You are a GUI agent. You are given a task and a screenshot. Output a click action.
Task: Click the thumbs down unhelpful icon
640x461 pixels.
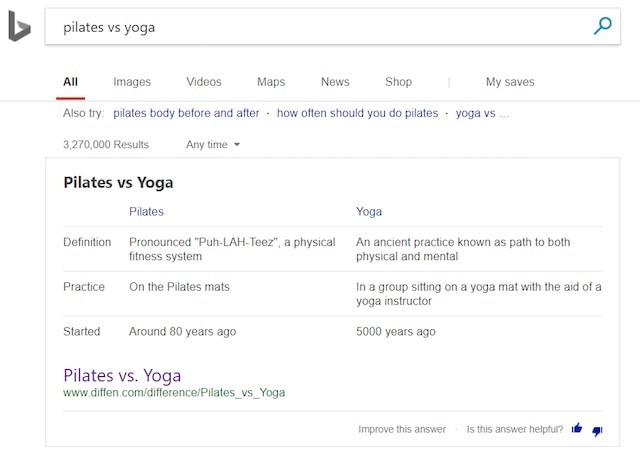click(x=598, y=430)
